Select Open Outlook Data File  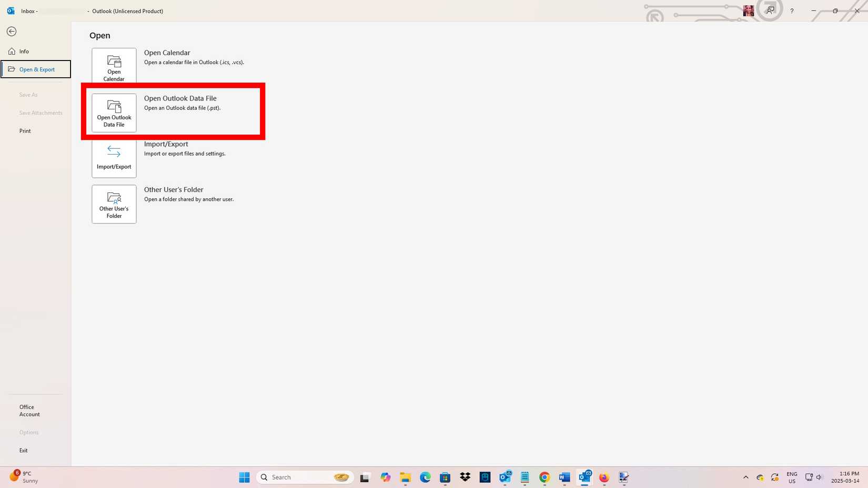click(x=114, y=112)
